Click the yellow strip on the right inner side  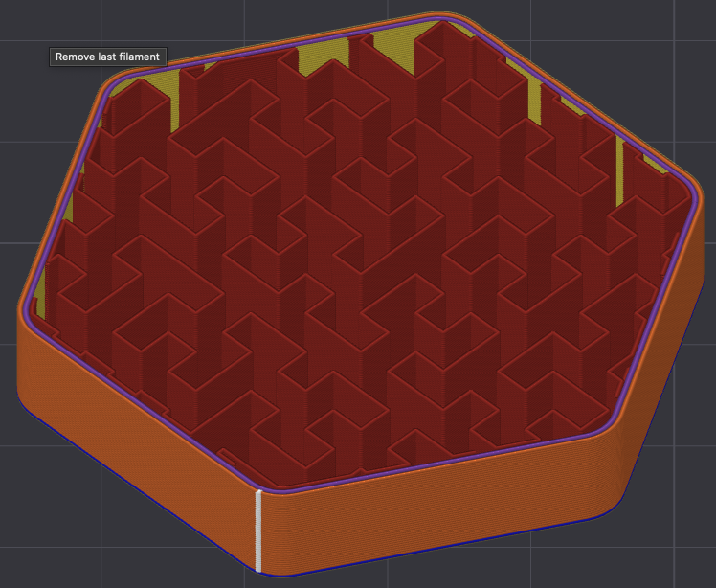click(619, 171)
